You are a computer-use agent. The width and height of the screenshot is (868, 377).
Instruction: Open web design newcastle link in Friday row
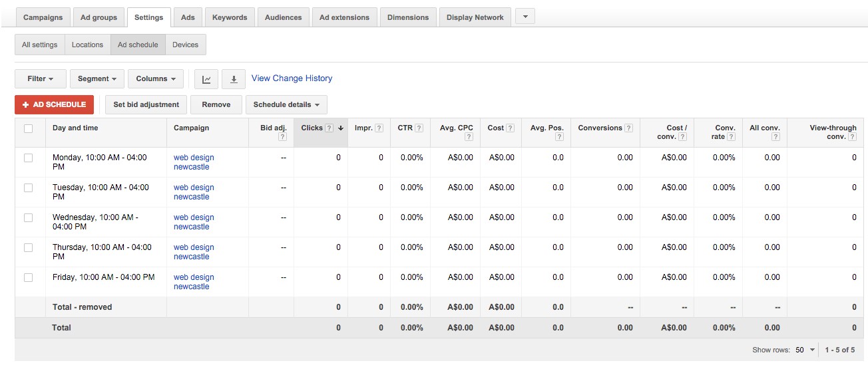click(194, 282)
